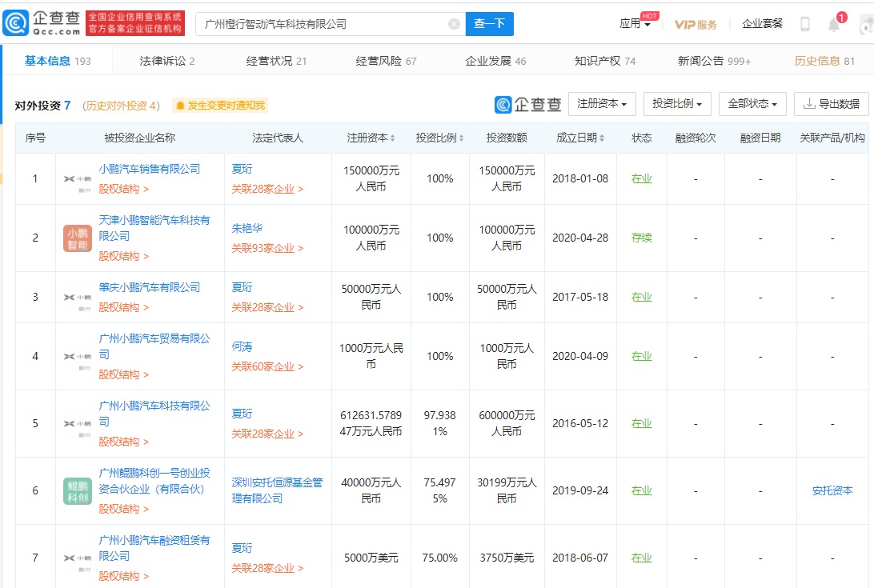Click the 广州小鹏汽车贸易 company logo
This screenshot has height=588, width=874.
(78, 356)
